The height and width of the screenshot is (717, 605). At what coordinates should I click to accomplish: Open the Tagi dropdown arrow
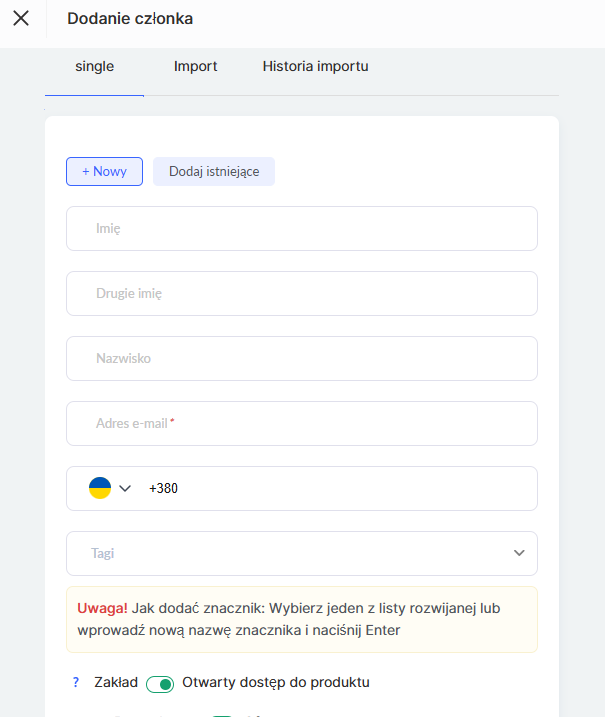coord(519,553)
